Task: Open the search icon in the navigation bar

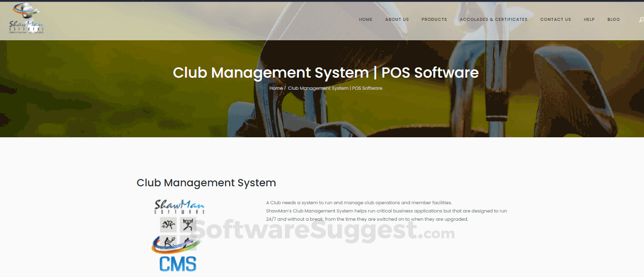Action: (641, 20)
